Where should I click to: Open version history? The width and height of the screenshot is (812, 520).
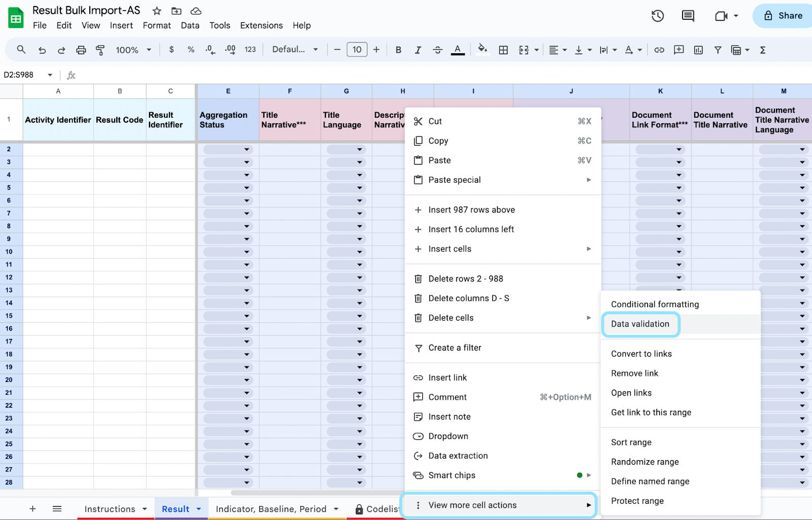(657, 16)
